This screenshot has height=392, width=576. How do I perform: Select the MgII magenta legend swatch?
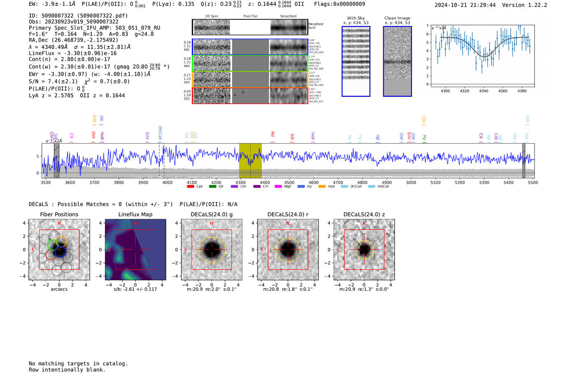(279, 187)
